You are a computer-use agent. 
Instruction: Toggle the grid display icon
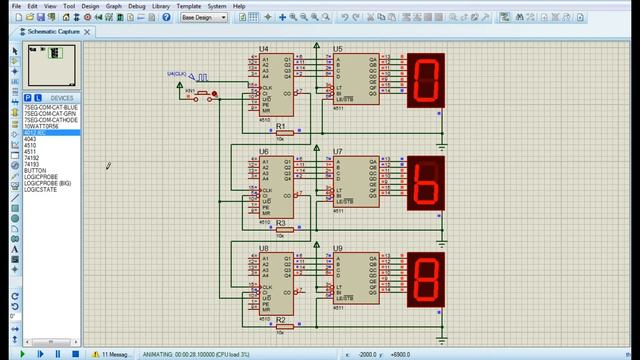253,17
